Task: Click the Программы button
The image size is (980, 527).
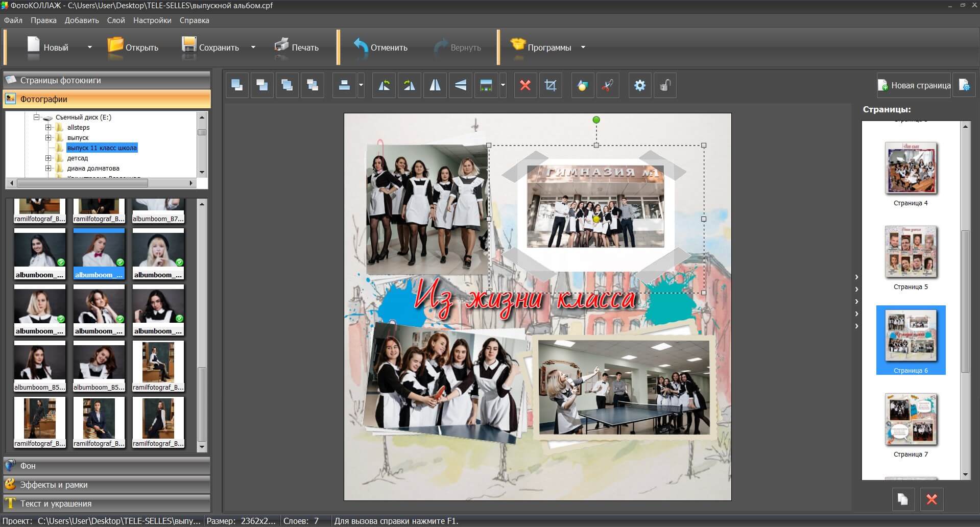Action: click(541, 47)
